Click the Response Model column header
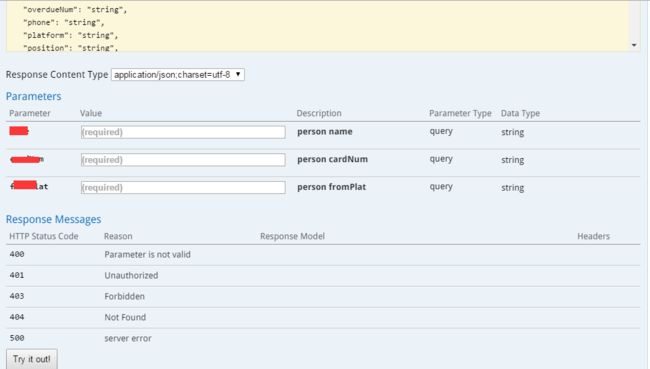The height and width of the screenshot is (369, 650). click(292, 236)
